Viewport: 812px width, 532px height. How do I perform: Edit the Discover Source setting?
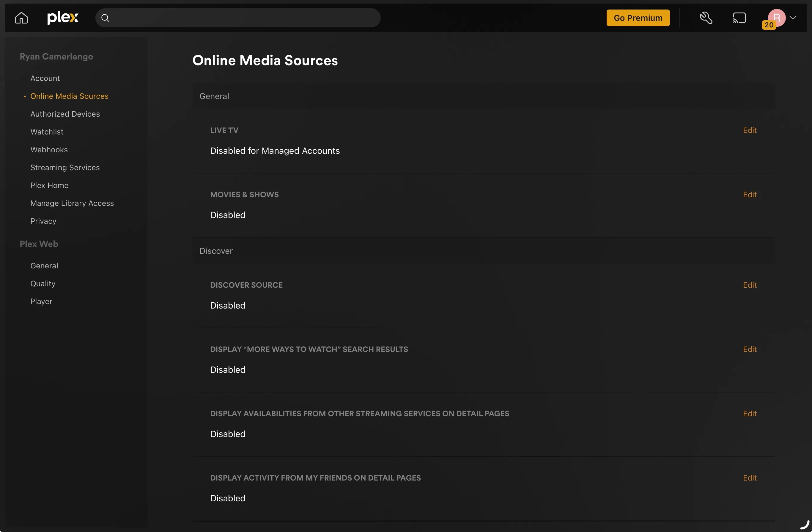click(x=750, y=285)
